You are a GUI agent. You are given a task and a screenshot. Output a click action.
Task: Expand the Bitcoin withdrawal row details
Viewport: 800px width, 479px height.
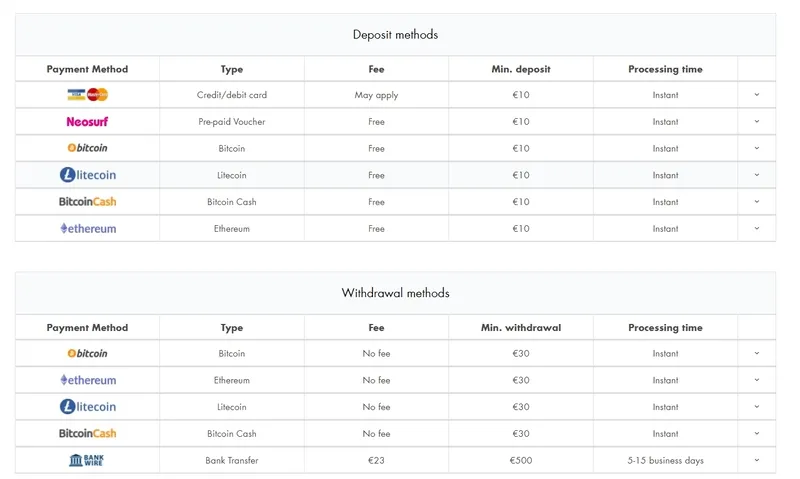[756, 353]
